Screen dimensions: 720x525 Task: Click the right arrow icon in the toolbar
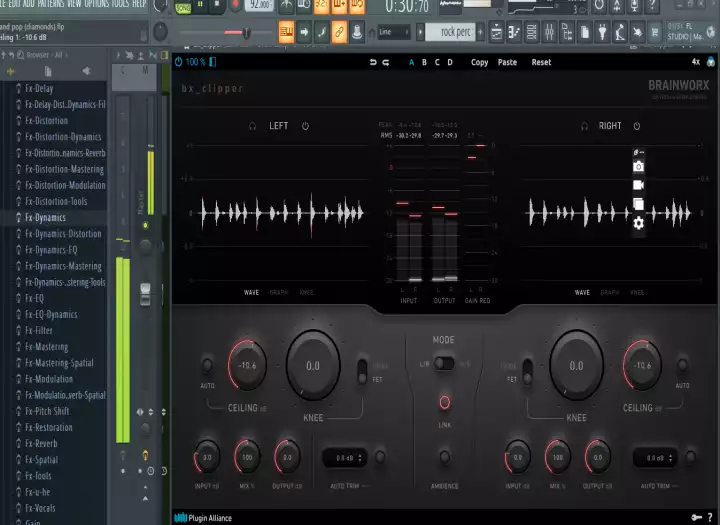304,32
